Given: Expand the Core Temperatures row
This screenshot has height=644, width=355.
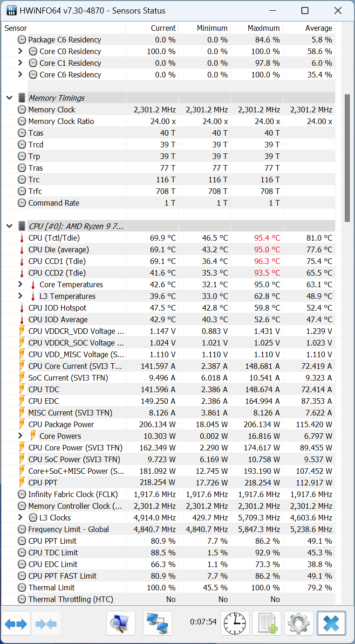Looking at the screenshot, I should pos(20,284).
